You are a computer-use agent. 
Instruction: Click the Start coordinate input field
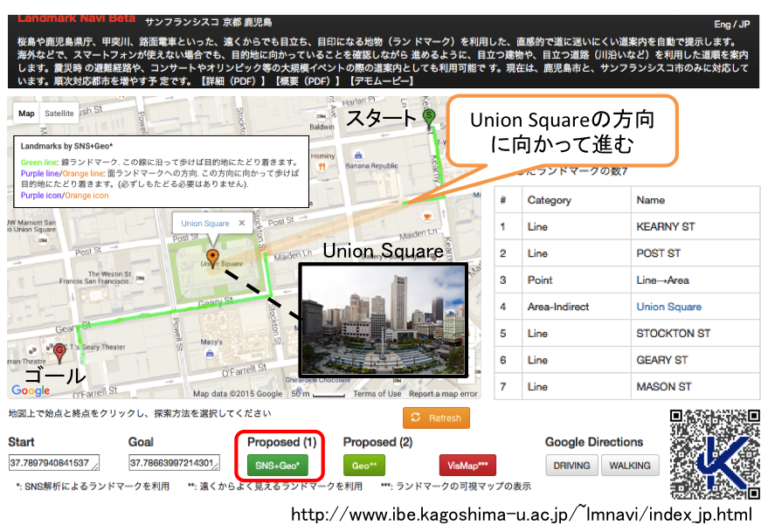54,463
